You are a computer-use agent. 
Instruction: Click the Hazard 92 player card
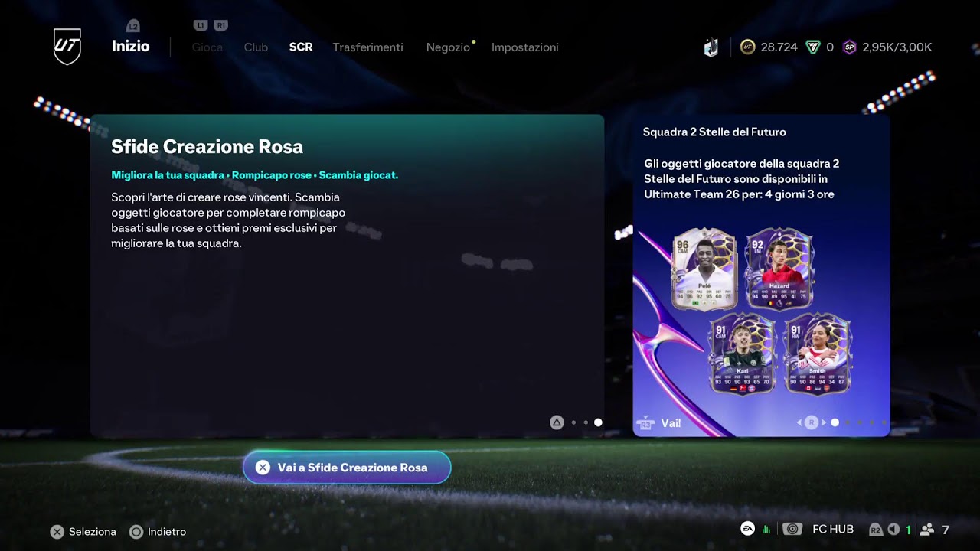tap(779, 269)
